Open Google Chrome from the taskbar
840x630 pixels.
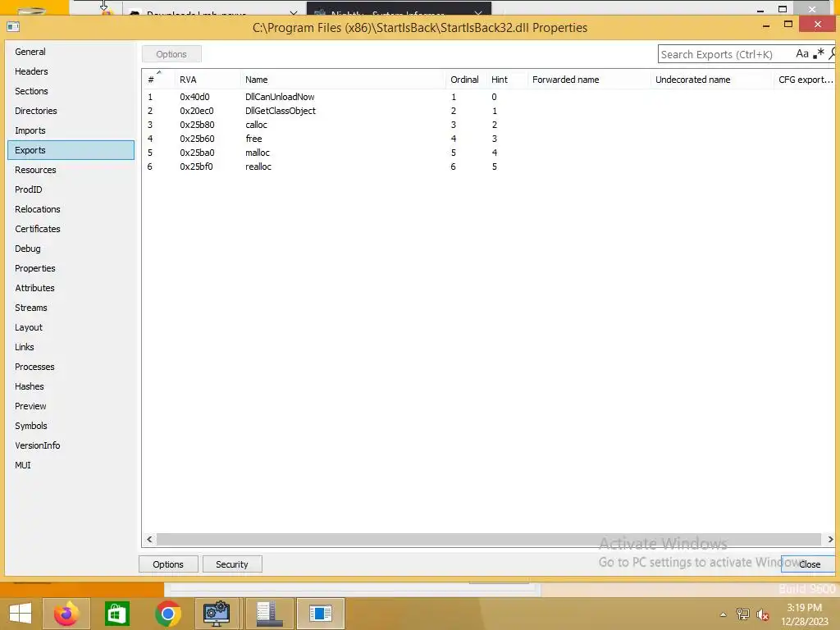(167, 614)
